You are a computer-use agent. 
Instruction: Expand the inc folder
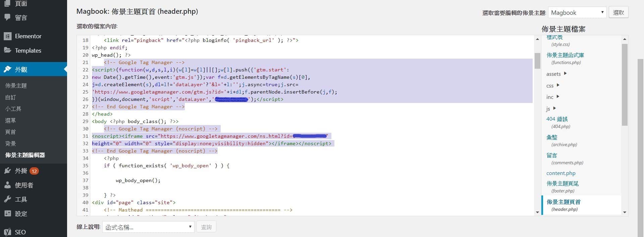click(558, 97)
